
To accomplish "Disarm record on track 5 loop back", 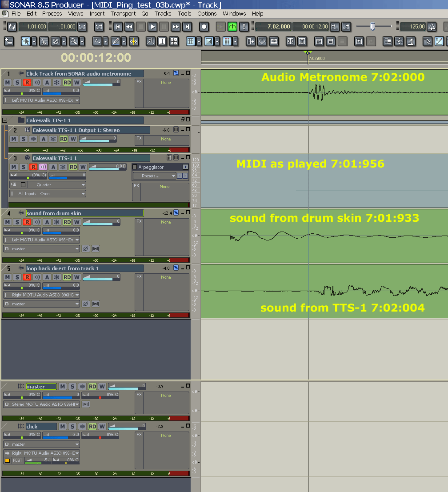I will 27,277.
